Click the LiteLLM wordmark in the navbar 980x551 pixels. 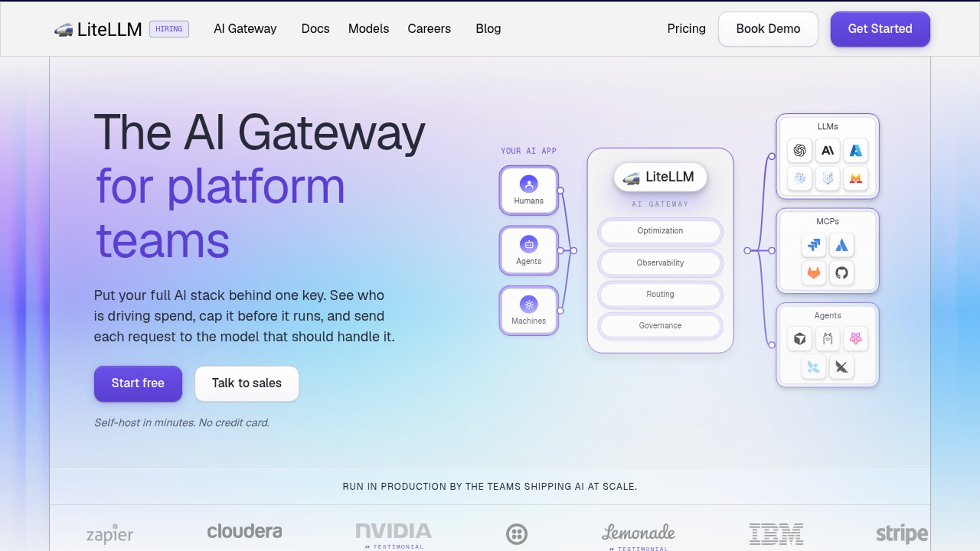tap(110, 30)
